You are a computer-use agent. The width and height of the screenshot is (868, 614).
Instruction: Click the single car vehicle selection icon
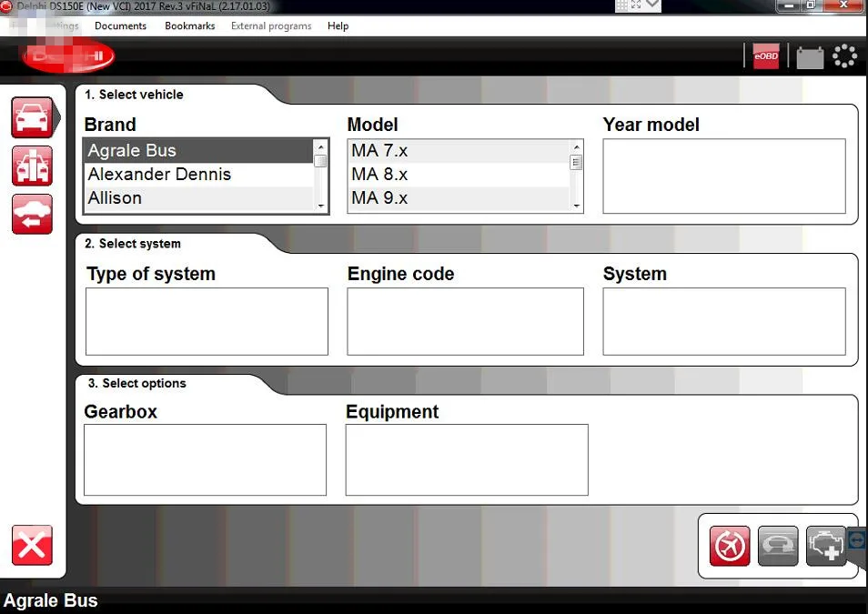tap(32, 117)
